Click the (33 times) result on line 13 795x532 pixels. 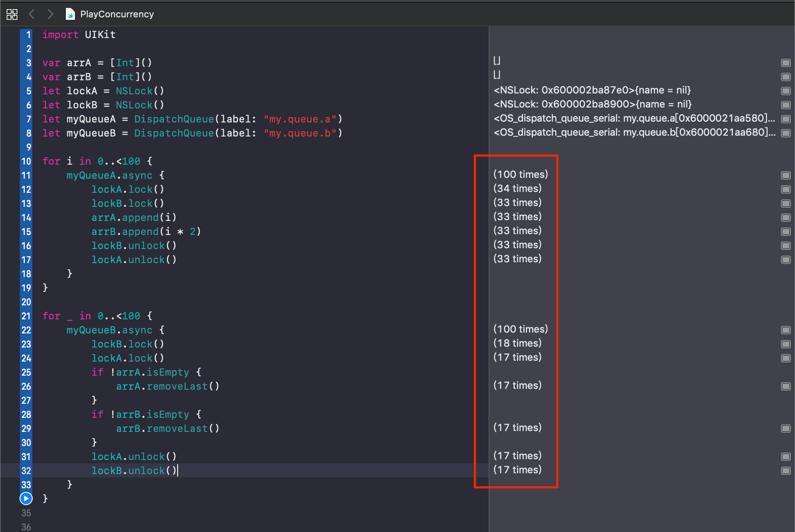pyautogui.click(x=517, y=203)
